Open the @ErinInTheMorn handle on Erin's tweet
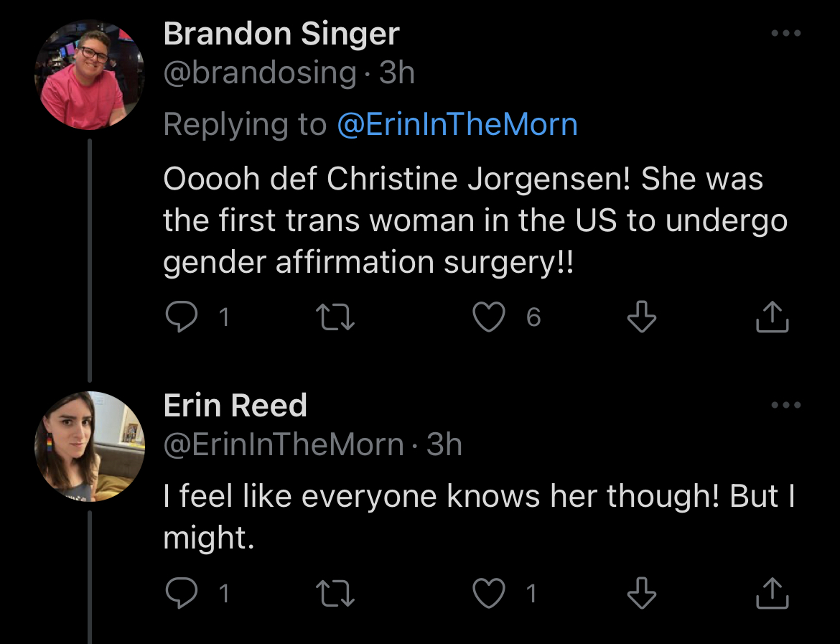The image size is (840, 644). click(x=284, y=445)
